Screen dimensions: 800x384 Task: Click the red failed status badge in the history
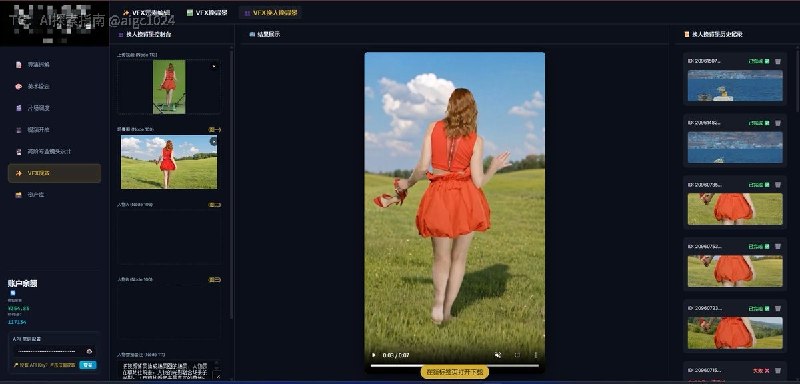[x=761, y=370]
